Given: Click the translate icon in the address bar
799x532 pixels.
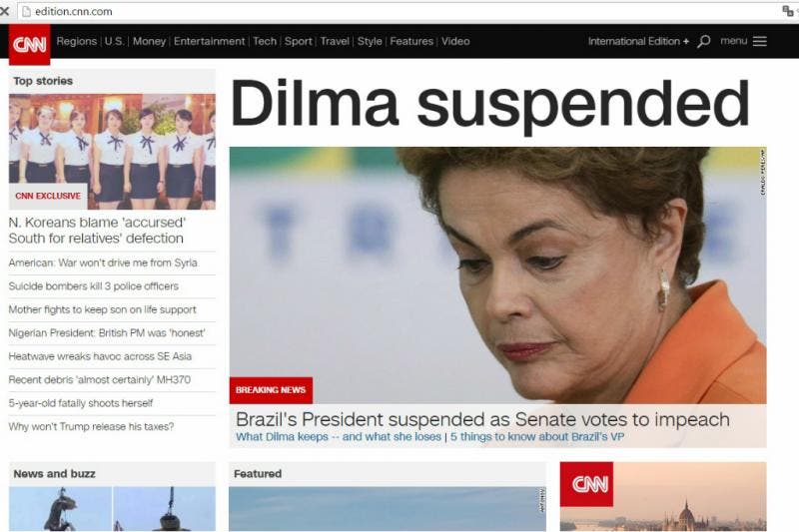Looking at the screenshot, I should pos(788,11).
